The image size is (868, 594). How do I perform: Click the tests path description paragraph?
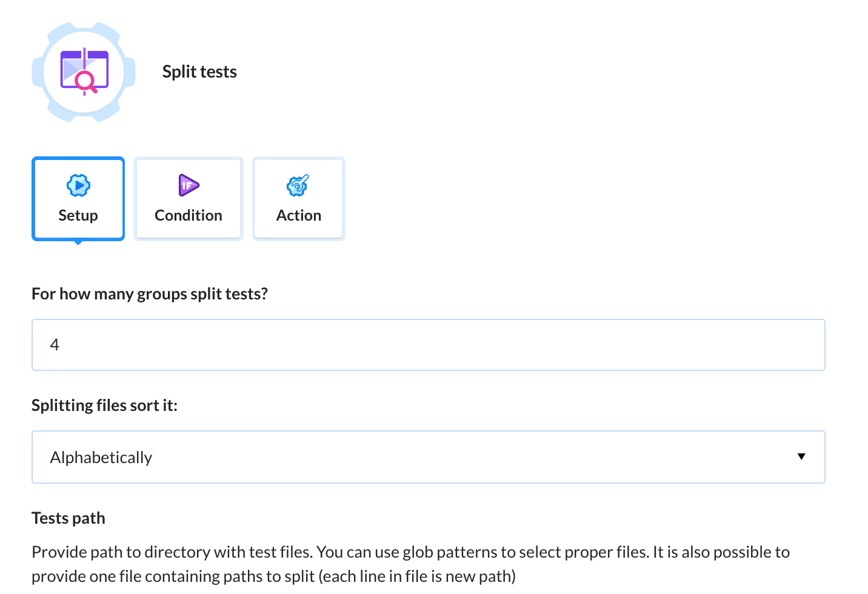point(411,564)
